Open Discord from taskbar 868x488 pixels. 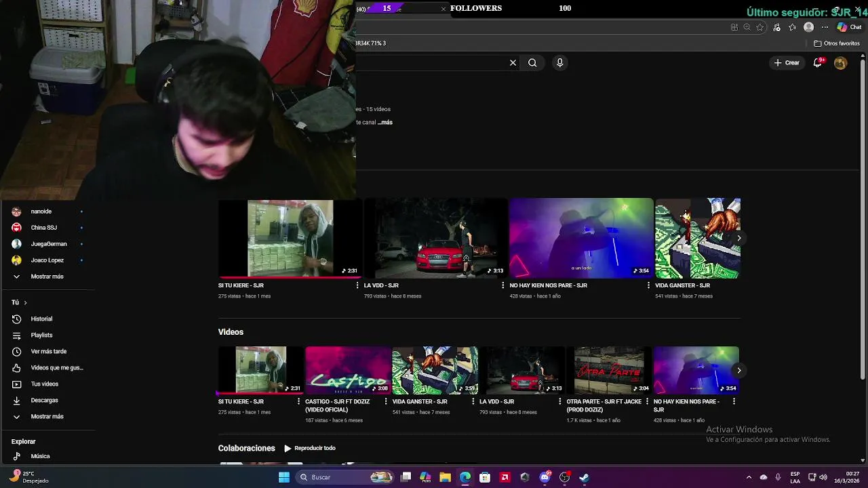point(545,477)
